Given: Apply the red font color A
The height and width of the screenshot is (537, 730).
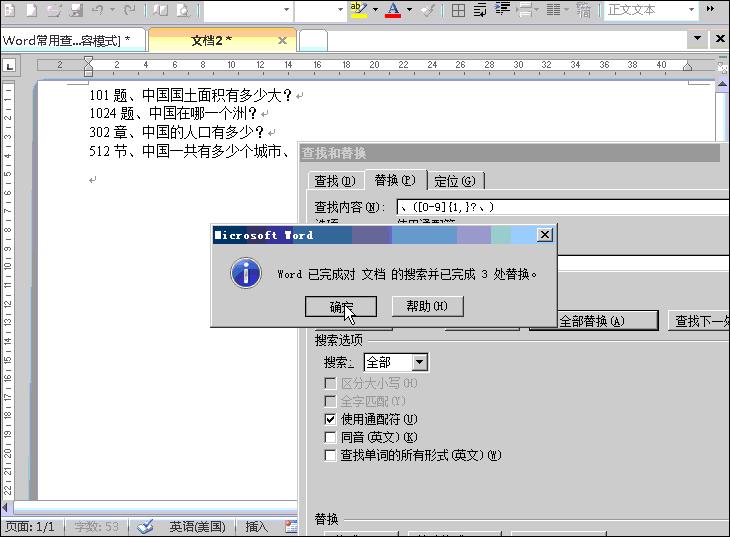Looking at the screenshot, I should point(393,9).
